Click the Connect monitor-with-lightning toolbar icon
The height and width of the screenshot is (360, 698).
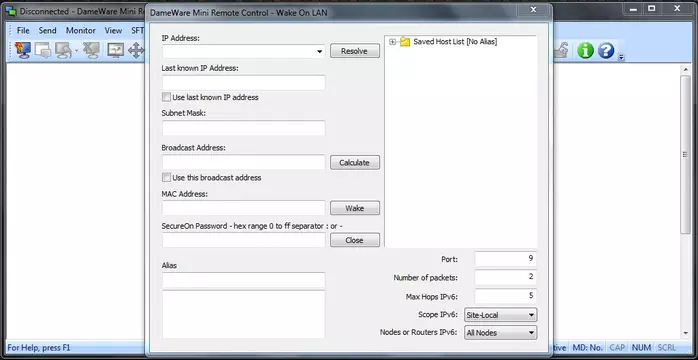pos(22,50)
